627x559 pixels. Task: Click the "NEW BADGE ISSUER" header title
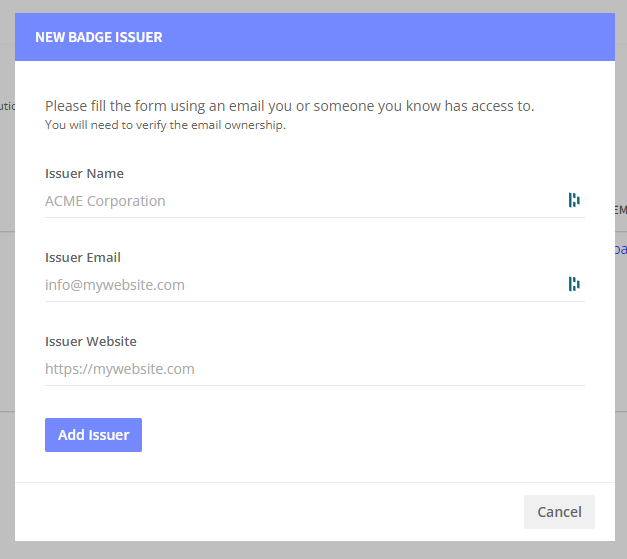[98, 38]
